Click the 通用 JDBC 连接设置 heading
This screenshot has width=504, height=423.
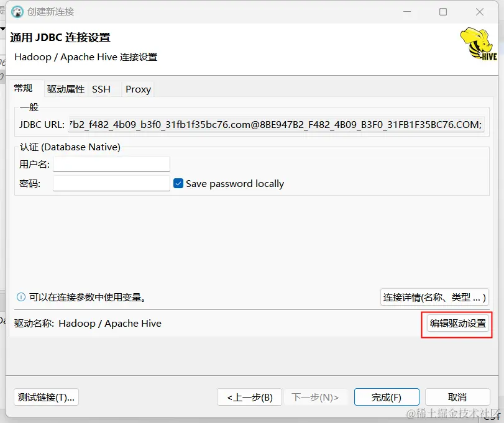click(x=60, y=37)
